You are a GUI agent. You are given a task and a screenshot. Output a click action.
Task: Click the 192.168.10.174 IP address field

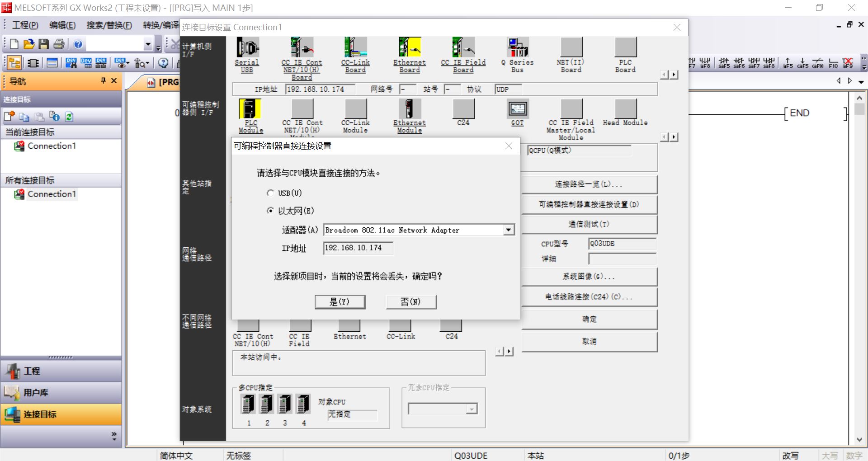point(357,248)
